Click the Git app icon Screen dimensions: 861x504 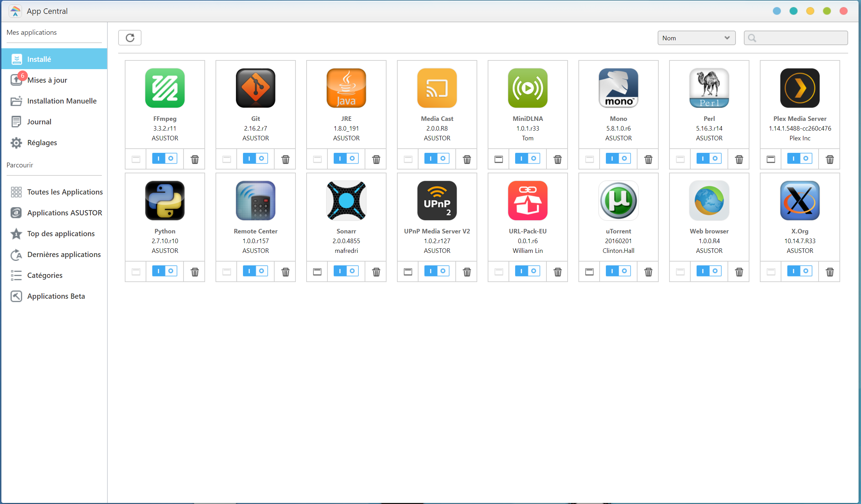255,88
